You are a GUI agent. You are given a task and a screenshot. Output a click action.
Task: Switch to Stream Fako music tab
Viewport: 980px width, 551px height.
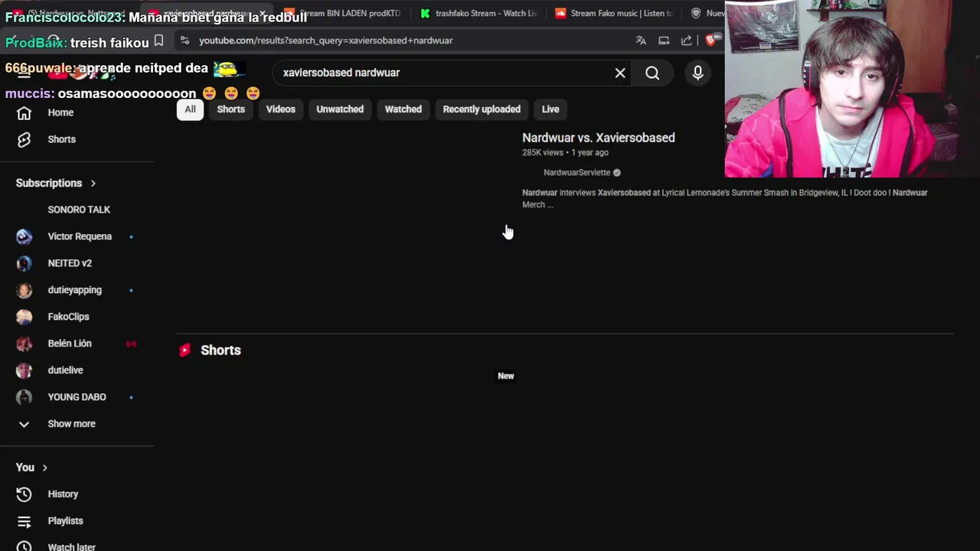tap(614, 13)
